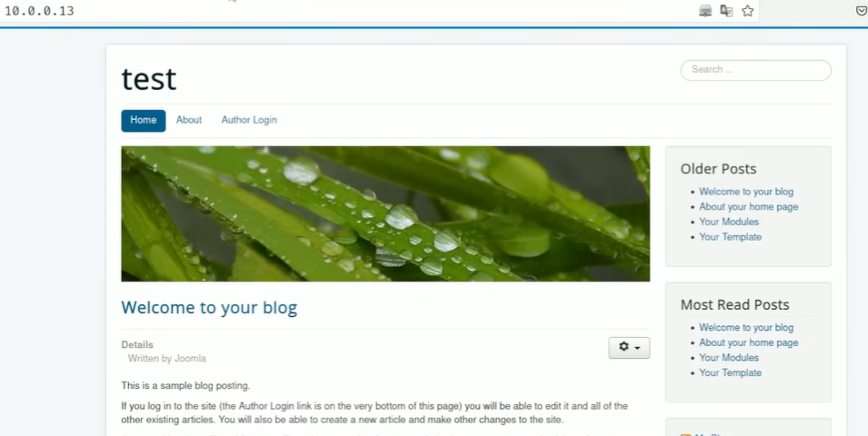Open Your Template link in Older Posts
Image resolution: width=868 pixels, height=436 pixels.
[x=730, y=237]
